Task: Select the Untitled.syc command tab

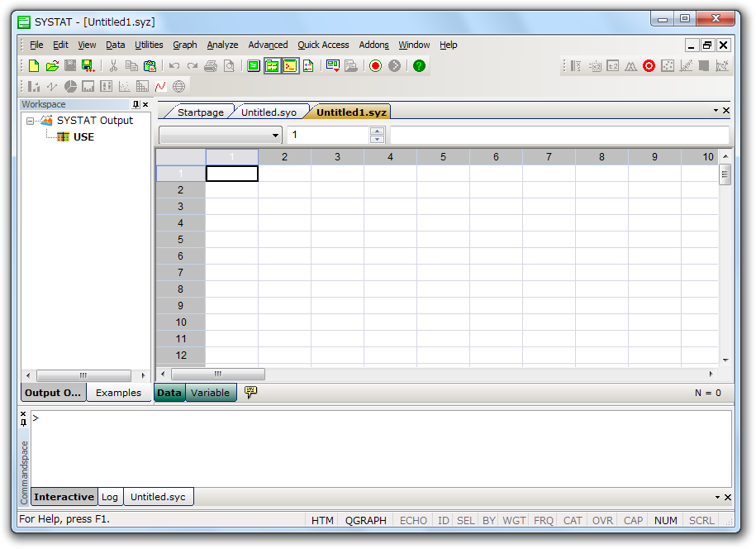Action: coord(158,497)
